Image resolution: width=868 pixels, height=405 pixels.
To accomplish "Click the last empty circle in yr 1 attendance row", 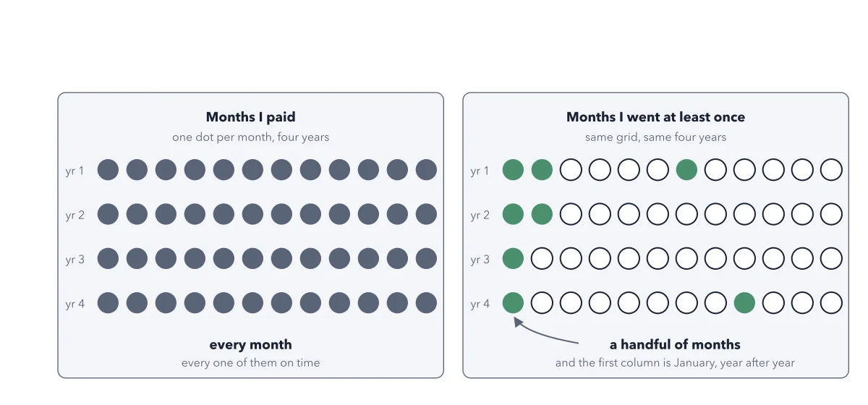I will point(831,170).
